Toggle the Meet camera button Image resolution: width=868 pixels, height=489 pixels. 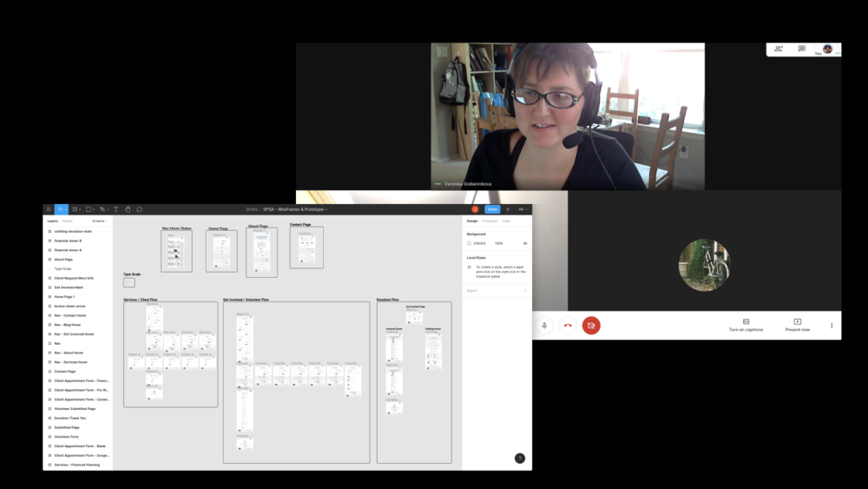pos(591,326)
